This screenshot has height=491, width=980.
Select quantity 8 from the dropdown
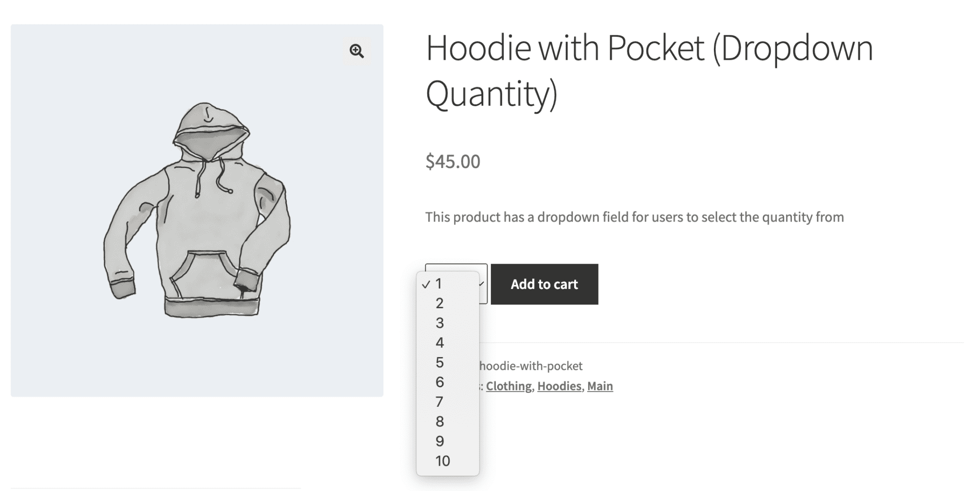pos(439,421)
